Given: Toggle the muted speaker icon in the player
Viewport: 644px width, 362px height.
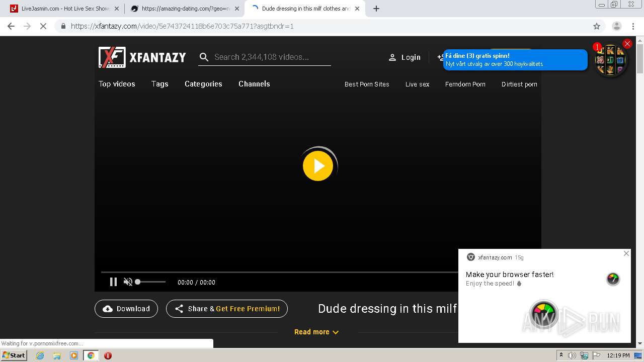Looking at the screenshot, I should (x=128, y=282).
